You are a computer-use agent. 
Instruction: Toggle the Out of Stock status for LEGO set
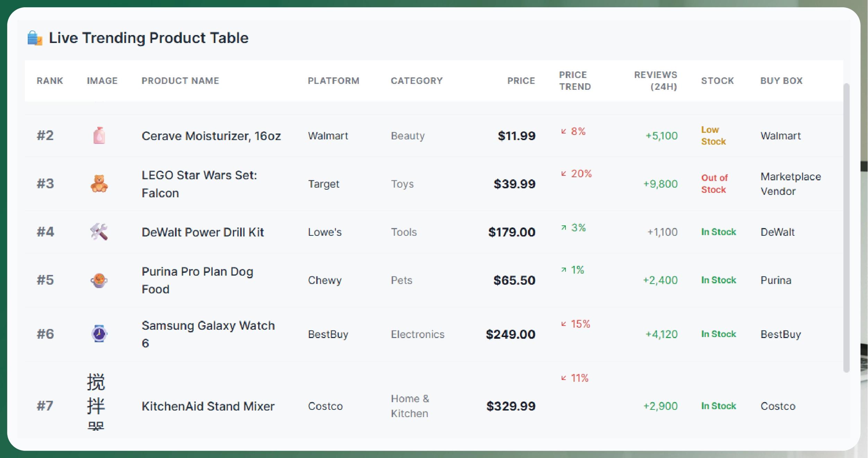tap(714, 184)
